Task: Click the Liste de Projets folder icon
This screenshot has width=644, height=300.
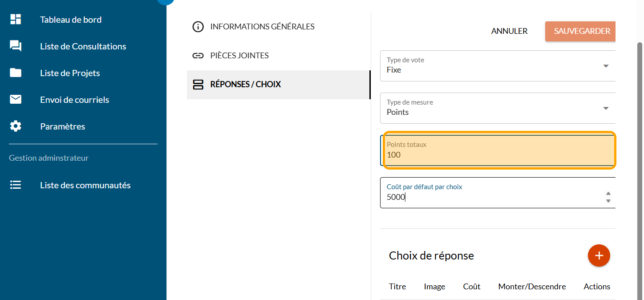Action: click(x=16, y=73)
